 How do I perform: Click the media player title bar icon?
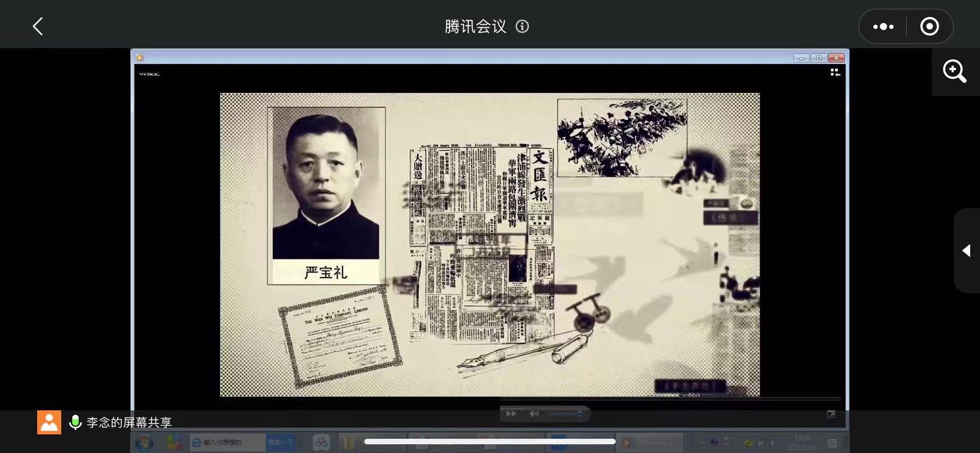point(139,57)
